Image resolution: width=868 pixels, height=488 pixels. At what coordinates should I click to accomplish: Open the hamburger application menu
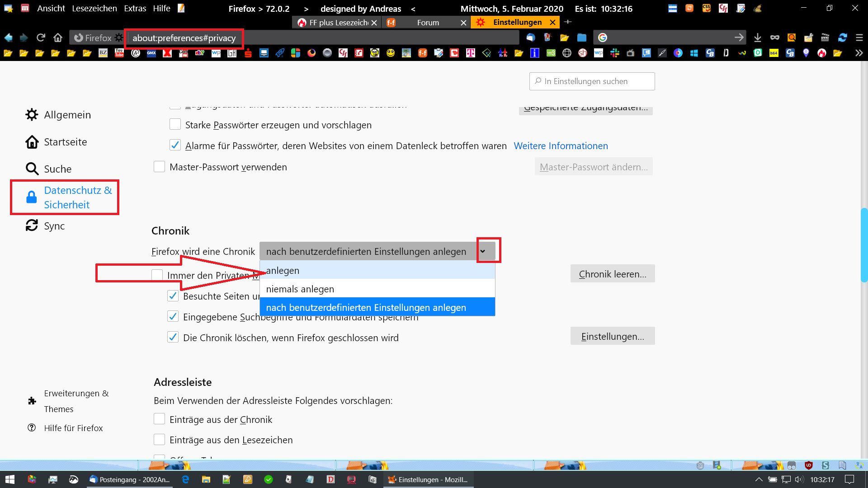point(859,38)
